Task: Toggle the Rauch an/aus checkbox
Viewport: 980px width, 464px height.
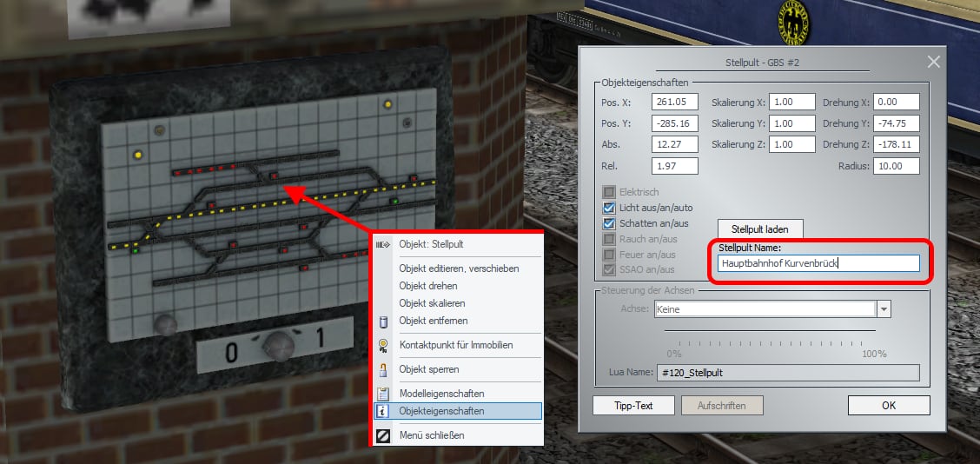Action: pyautogui.click(x=609, y=239)
